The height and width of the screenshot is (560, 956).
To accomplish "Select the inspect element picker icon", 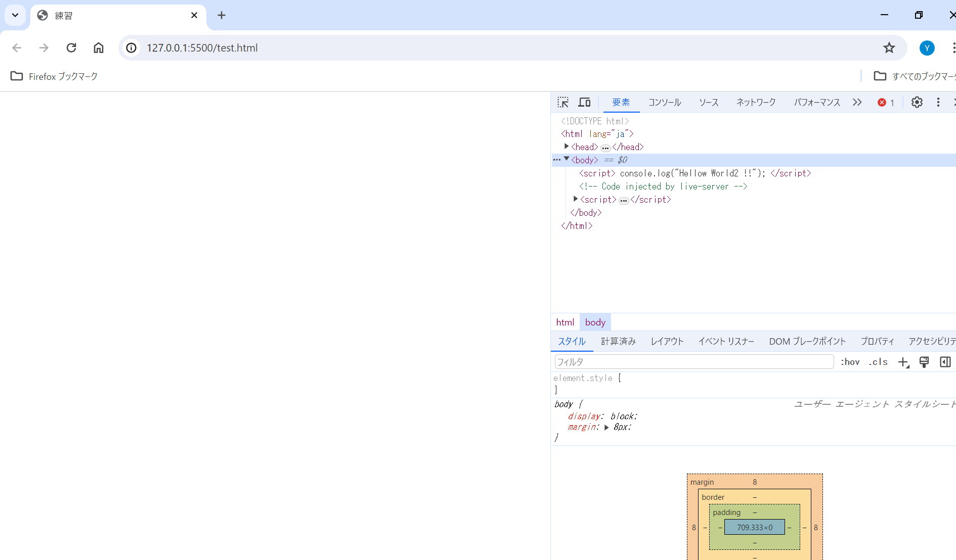I will (563, 102).
